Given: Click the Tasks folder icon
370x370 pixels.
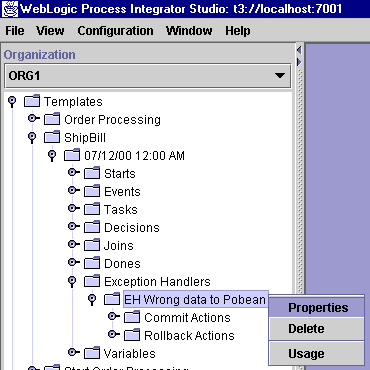Looking at the screenshot, I should pos(92,209).
